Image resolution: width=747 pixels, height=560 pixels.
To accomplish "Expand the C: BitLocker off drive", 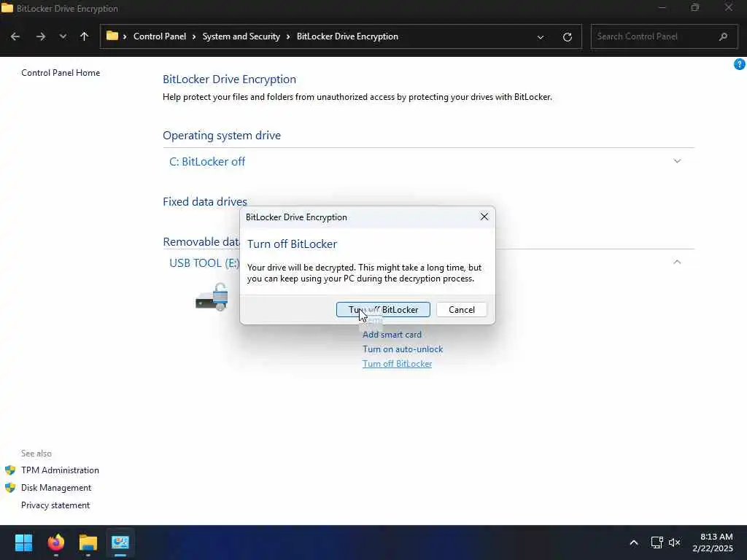I will coord(677,161).
